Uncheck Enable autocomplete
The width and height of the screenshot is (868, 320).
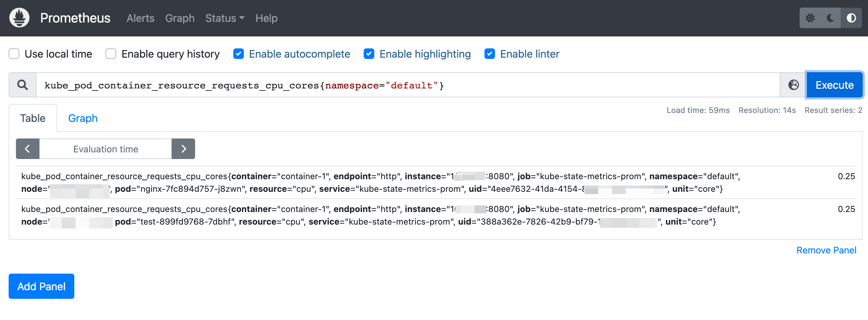pyautogui.click(x=239, y=54)
